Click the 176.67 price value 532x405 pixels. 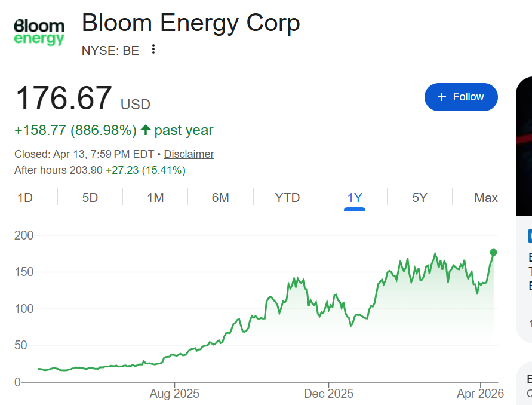(63, 99)
